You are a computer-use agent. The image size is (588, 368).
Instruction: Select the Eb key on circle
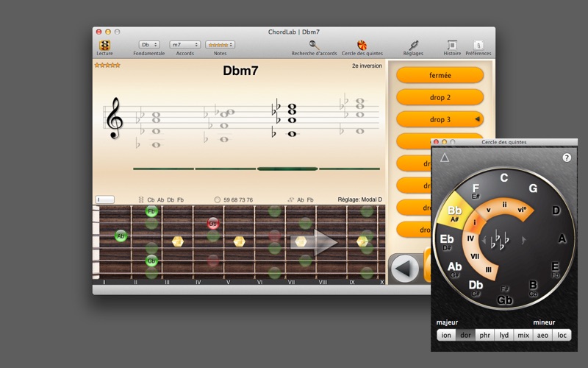[x=447, y=239]
